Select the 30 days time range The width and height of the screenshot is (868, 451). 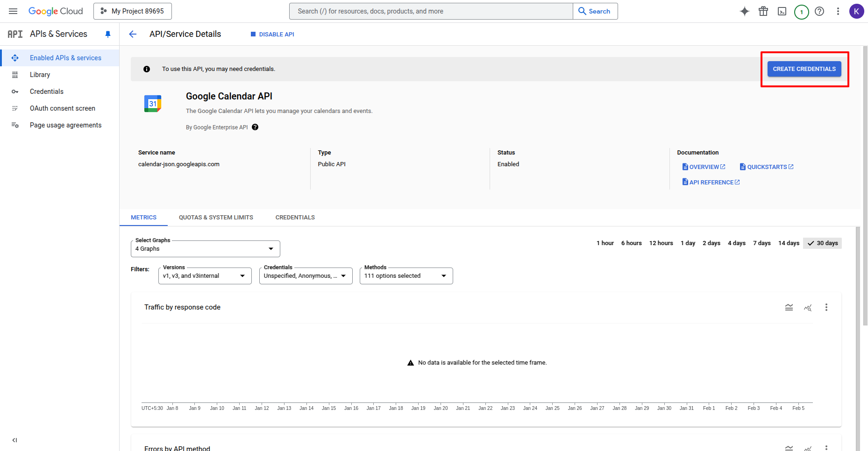point(823,243)
